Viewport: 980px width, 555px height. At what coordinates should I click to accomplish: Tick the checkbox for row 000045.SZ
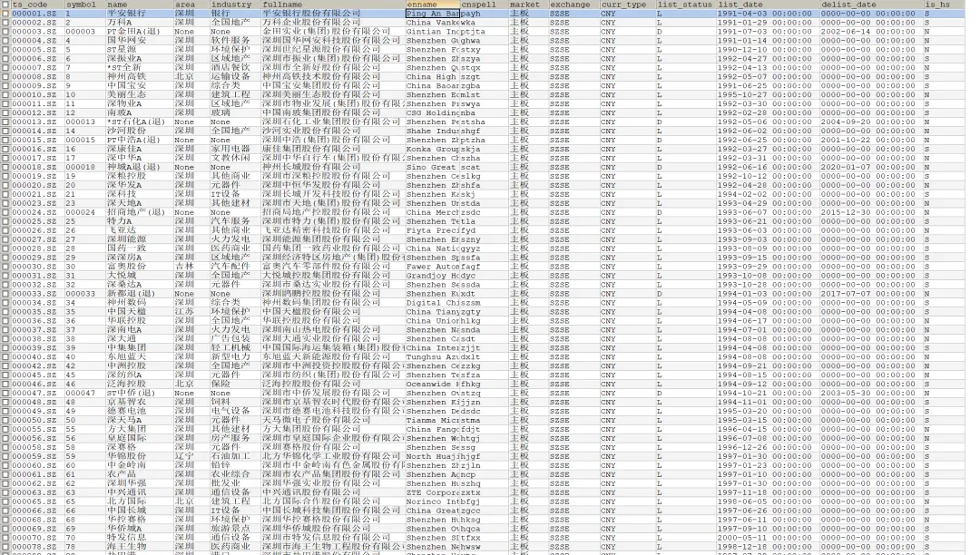coord(5,374)
